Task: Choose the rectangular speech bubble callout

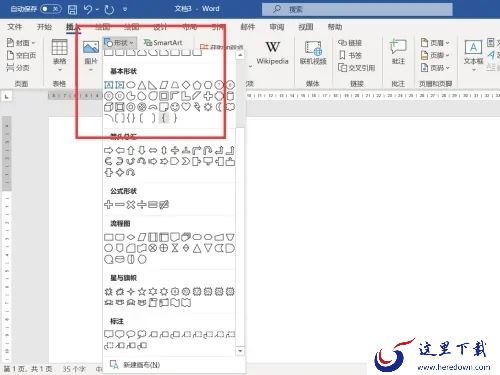Action: tap(109, 334)
